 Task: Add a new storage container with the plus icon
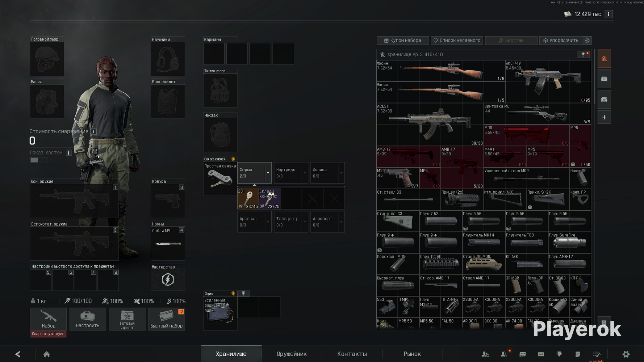click(x=604, y=117)
